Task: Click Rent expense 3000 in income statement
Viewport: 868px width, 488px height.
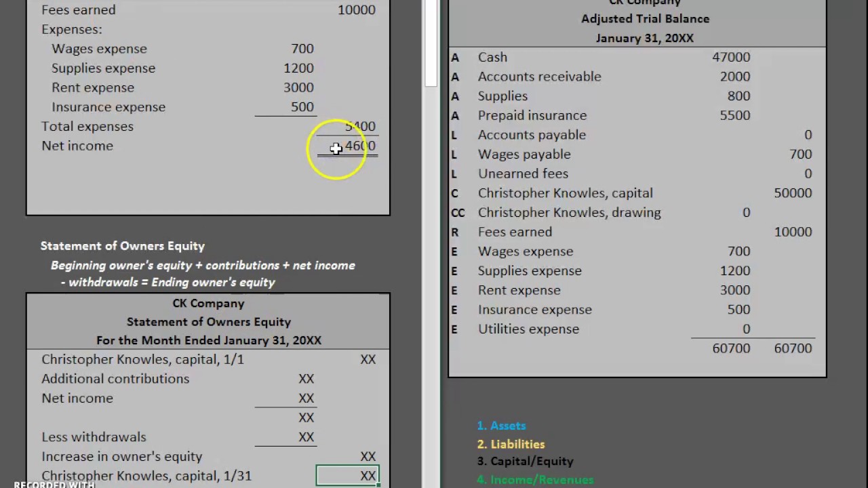Action: (x=298, y=87)
